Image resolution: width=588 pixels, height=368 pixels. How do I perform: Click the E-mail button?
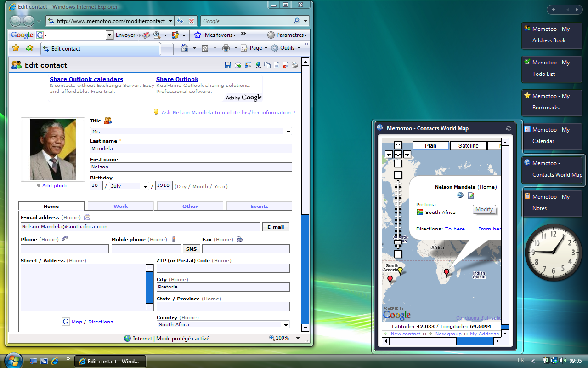coord(276,227)
